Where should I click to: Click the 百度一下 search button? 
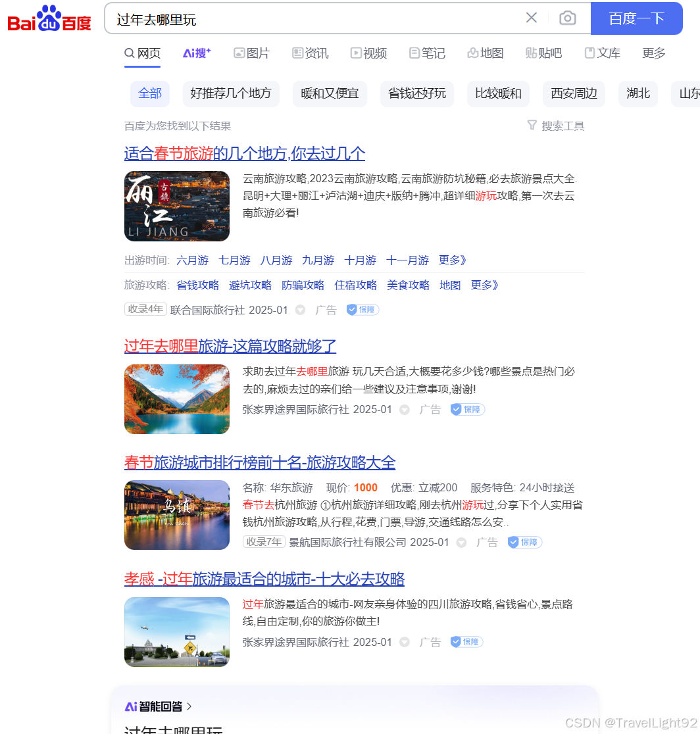[636, 18]
